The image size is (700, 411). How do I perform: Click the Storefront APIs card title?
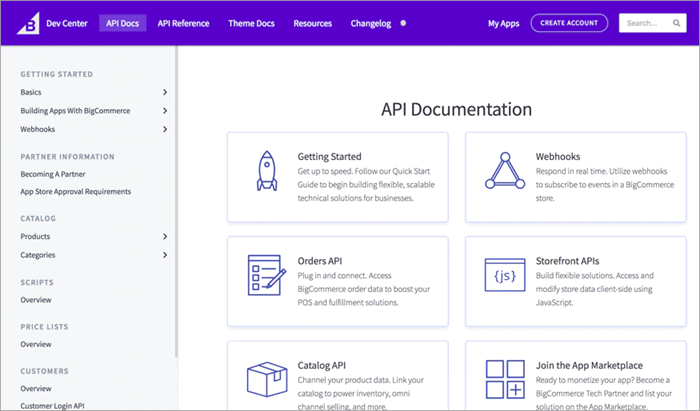pos(567,262)
